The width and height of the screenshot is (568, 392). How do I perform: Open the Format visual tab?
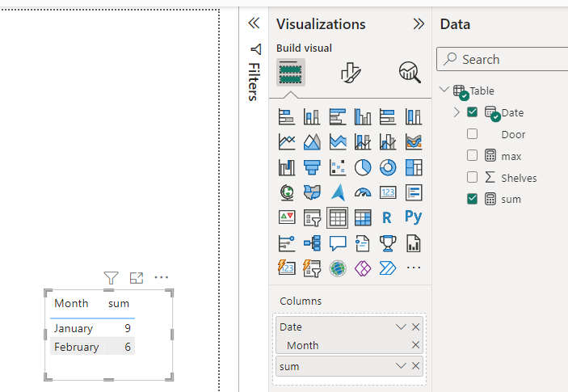pyautogui.click(x=351, y=73)
